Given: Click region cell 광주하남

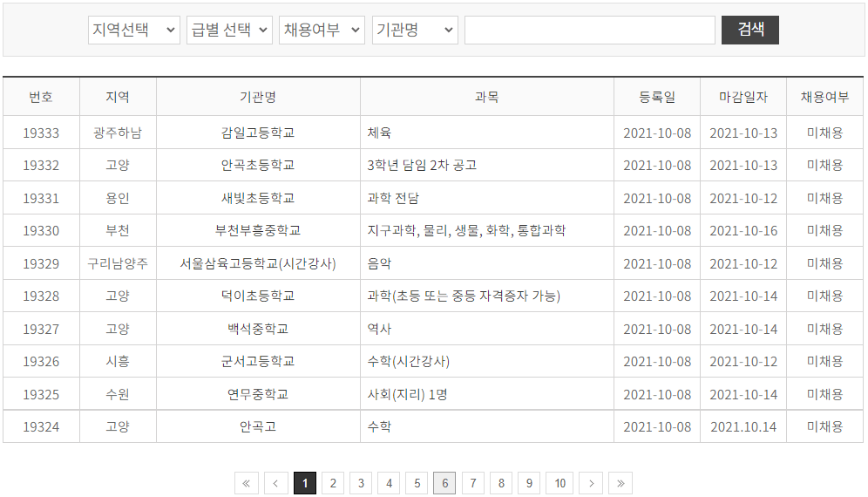Looking at the screenshot, I should tap(118, 133).
